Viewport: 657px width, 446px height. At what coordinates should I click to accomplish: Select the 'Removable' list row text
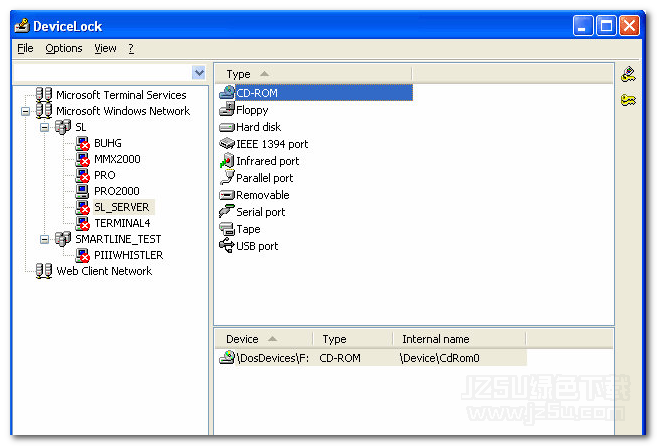pos(263,195)
